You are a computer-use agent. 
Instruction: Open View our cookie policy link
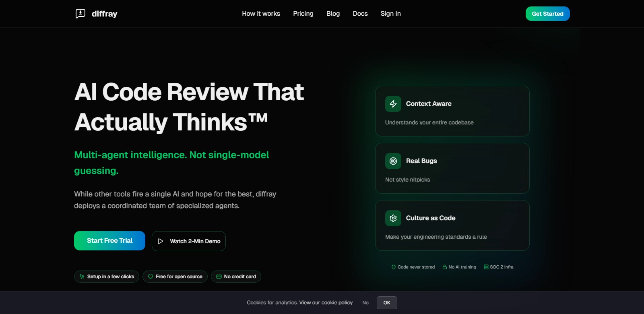pos(326,303)
